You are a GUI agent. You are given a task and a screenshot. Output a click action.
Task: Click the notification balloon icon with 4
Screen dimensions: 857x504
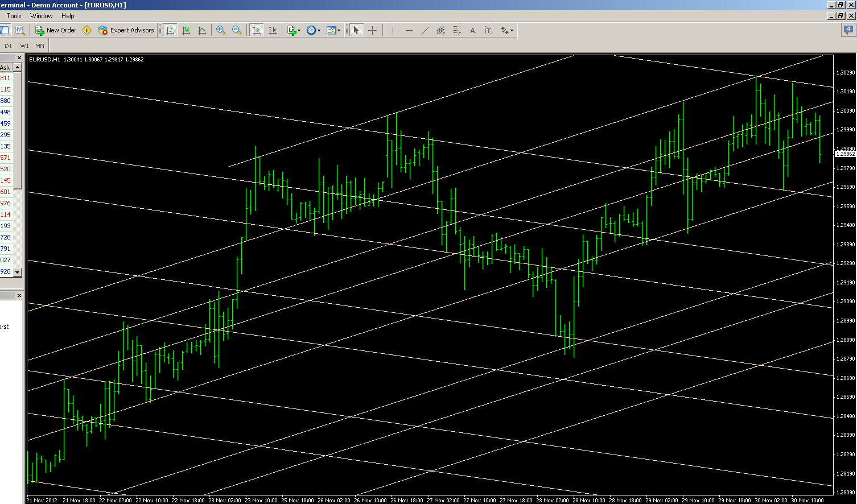(847, 30)
